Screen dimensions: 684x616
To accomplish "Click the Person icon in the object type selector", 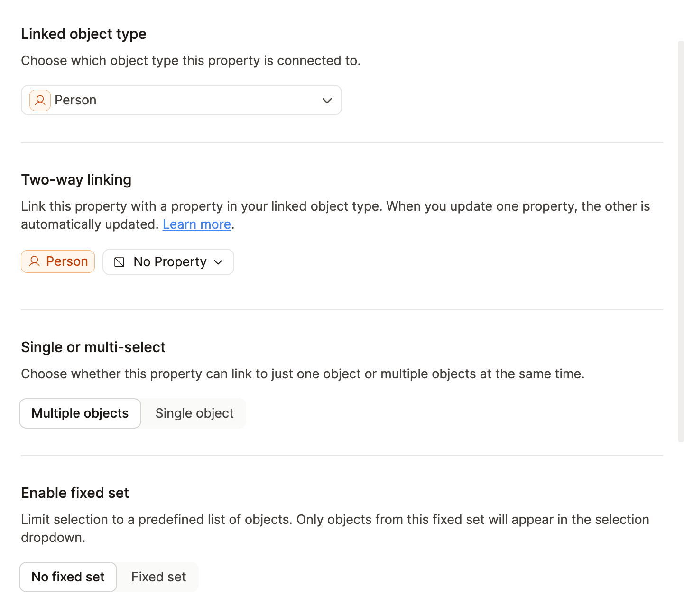I will click(40, 100).
